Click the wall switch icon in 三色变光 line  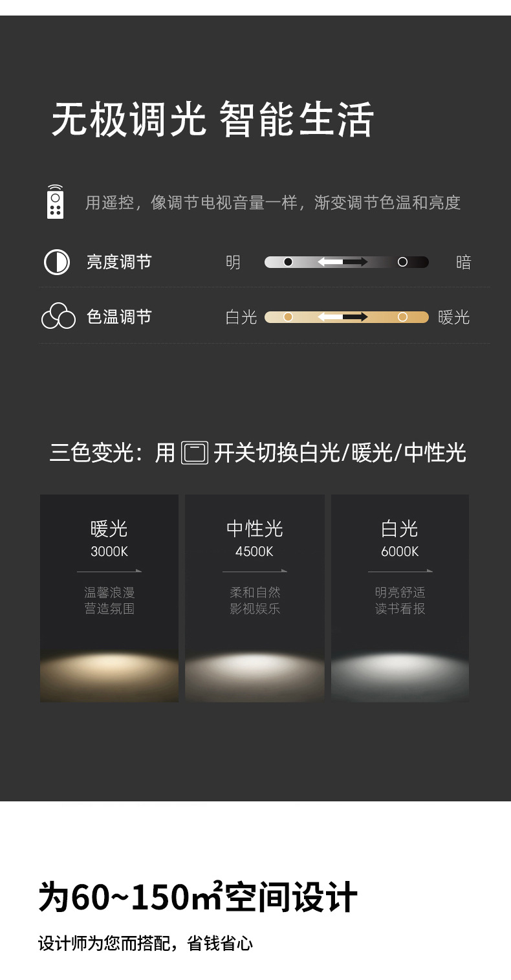[x=195, y=452]
